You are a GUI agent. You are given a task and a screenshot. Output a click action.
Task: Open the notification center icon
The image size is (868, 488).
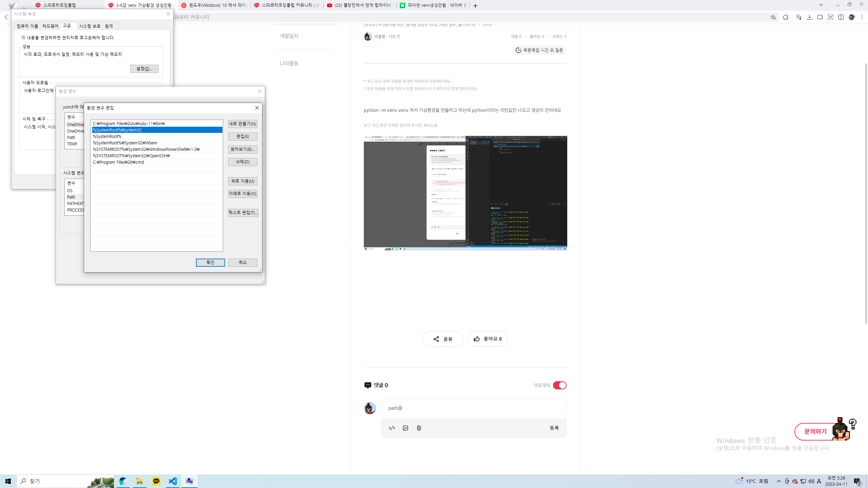857,481
